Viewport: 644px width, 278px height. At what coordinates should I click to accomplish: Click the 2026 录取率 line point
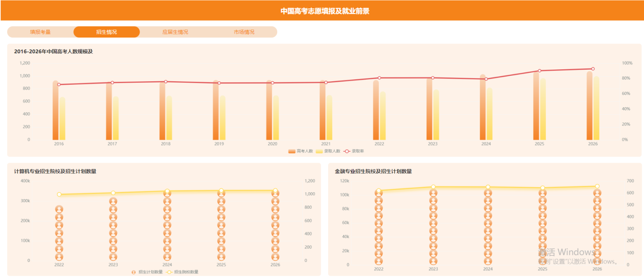coord(593,69)
